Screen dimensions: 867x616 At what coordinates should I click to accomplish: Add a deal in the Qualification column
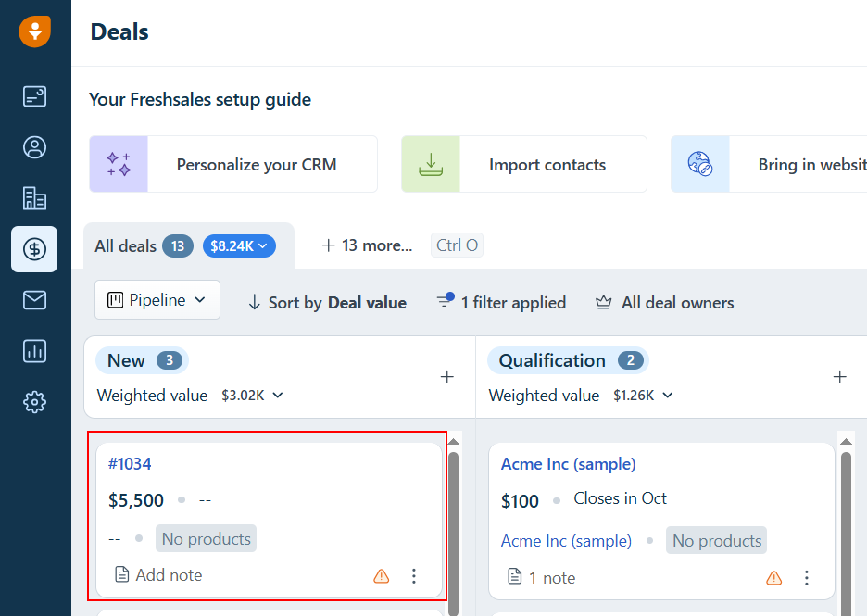(x=840, y=377)
